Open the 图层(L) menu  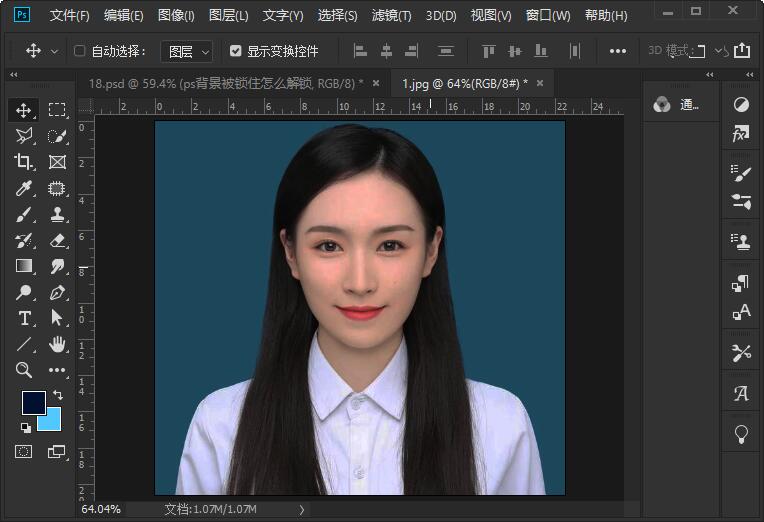pyautogui.click(x=228, y=16)
